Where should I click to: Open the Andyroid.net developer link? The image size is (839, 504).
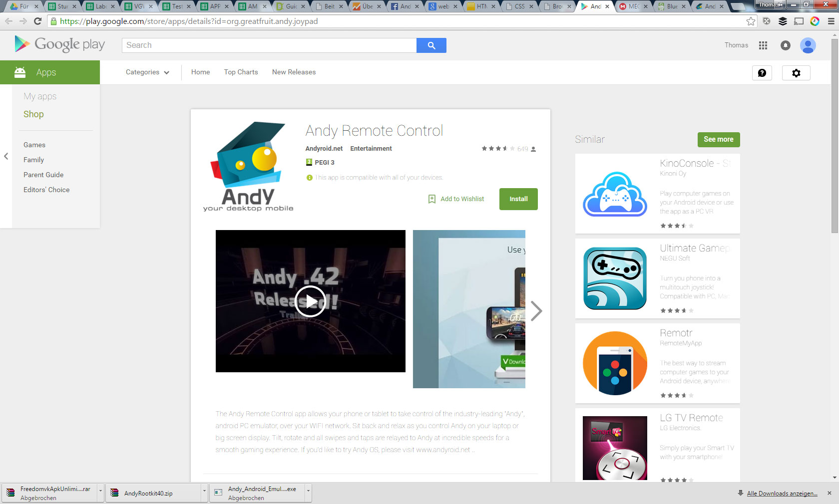324,149
